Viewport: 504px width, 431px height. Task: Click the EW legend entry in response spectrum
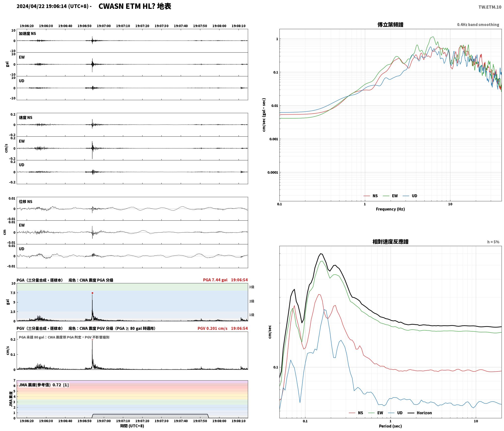(x=375, y=413)
